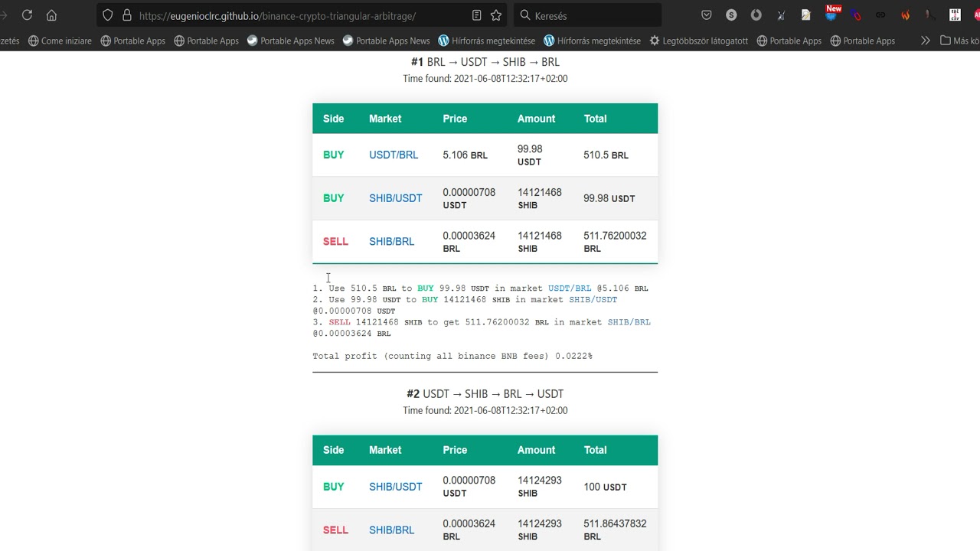
Task: Open SHIB/USDT market link in table #2
Action: (395, 487)
